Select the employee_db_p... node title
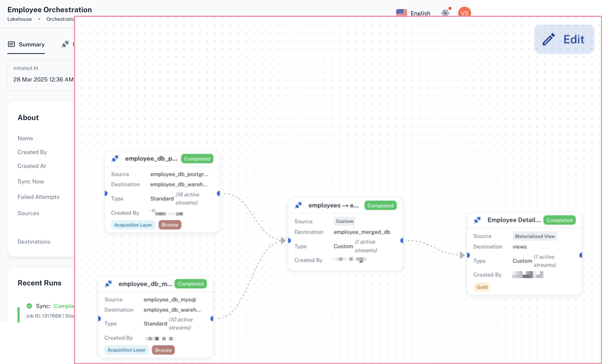Image resolution: width=602 pixels, height=364 pixels. [151, 158]
